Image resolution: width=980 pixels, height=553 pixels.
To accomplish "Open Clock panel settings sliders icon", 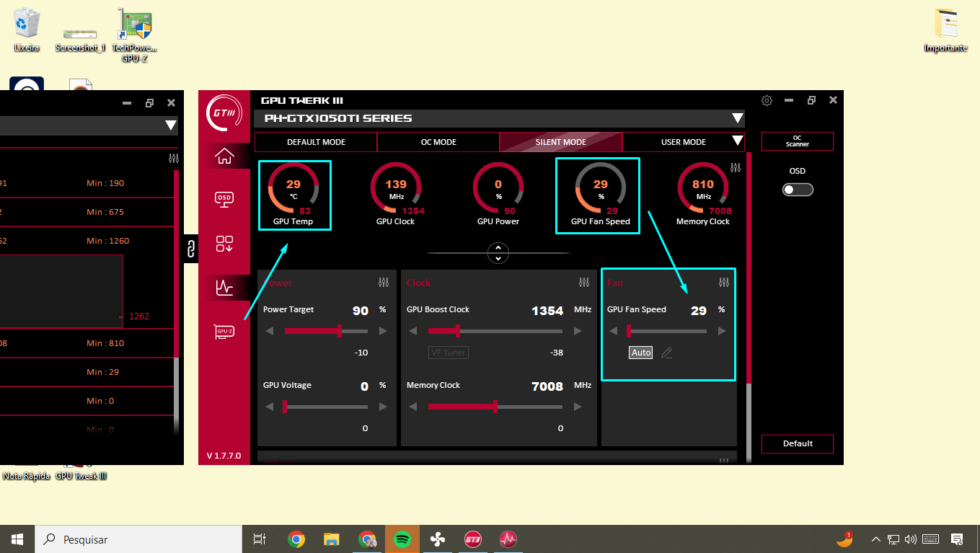I will [x=584, y=283].
